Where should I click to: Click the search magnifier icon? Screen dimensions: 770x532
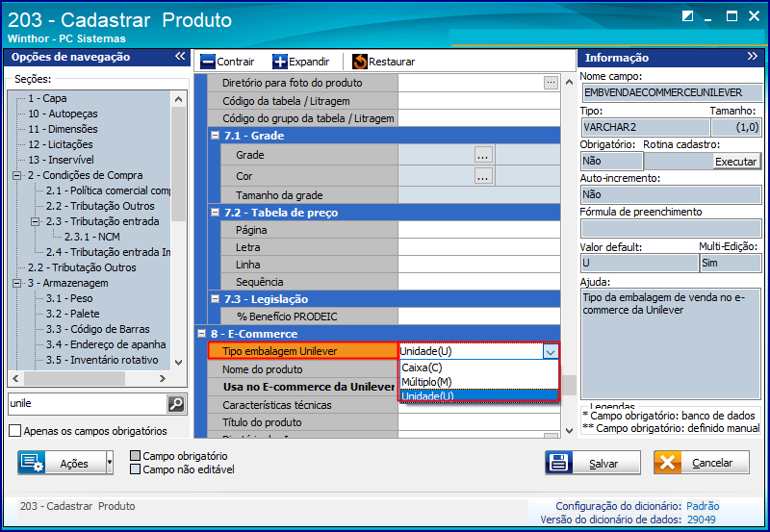point(176,404)
